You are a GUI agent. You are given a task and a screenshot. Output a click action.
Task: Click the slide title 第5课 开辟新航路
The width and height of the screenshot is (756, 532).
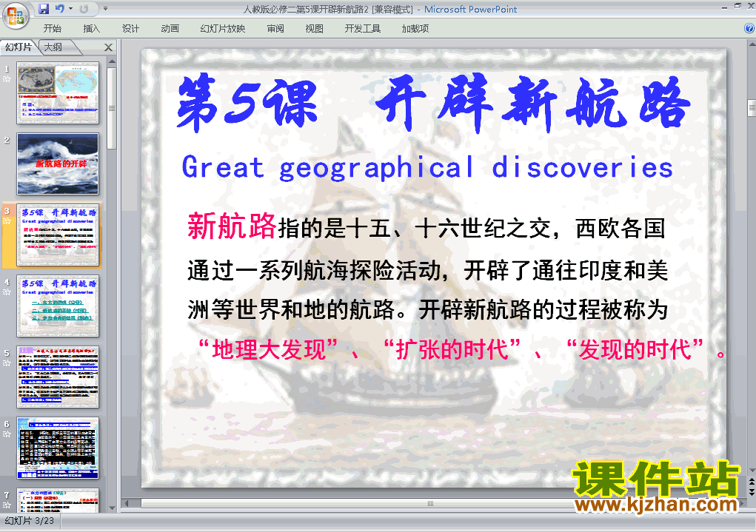[x=433, y=104]
